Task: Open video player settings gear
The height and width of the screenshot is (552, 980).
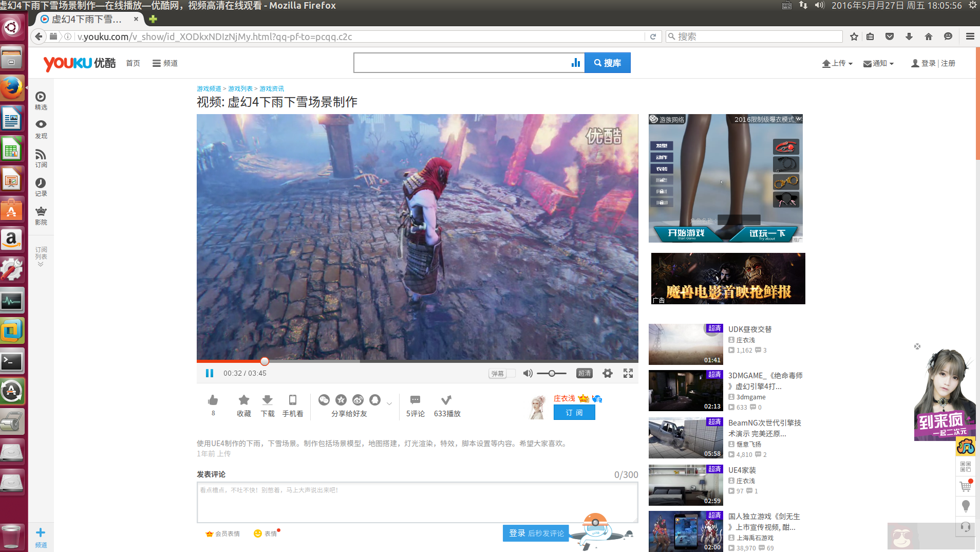Action: 607,373
